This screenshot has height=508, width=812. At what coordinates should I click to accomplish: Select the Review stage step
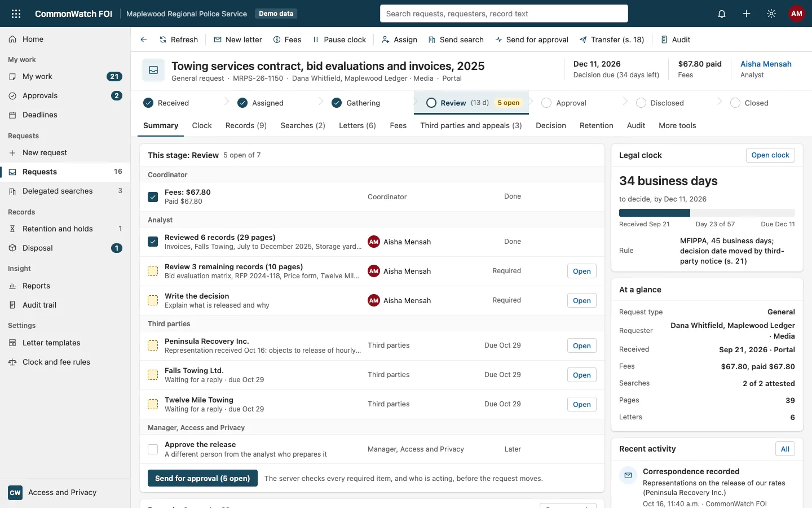tap(471, 103)
